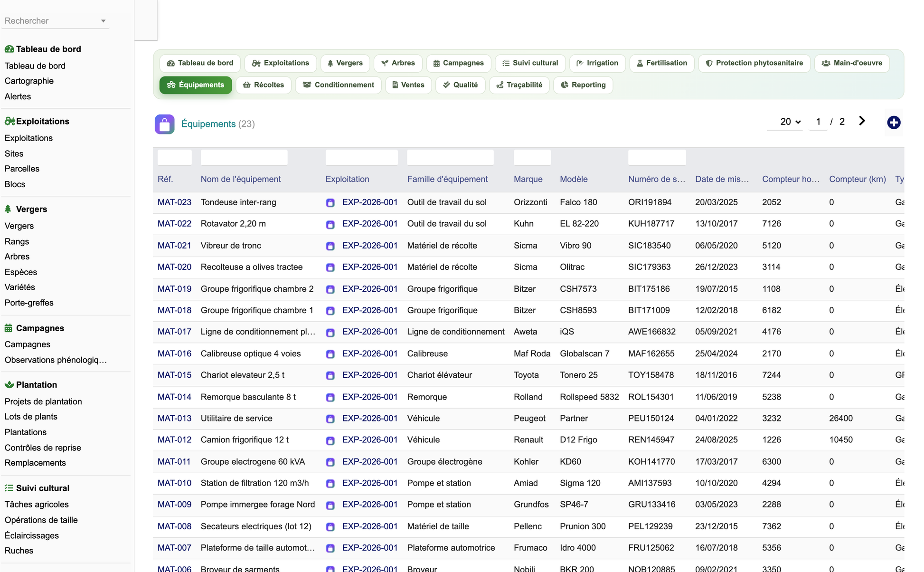
Task: Click the purple Équipements bag icon
Action: coord(164,124)
